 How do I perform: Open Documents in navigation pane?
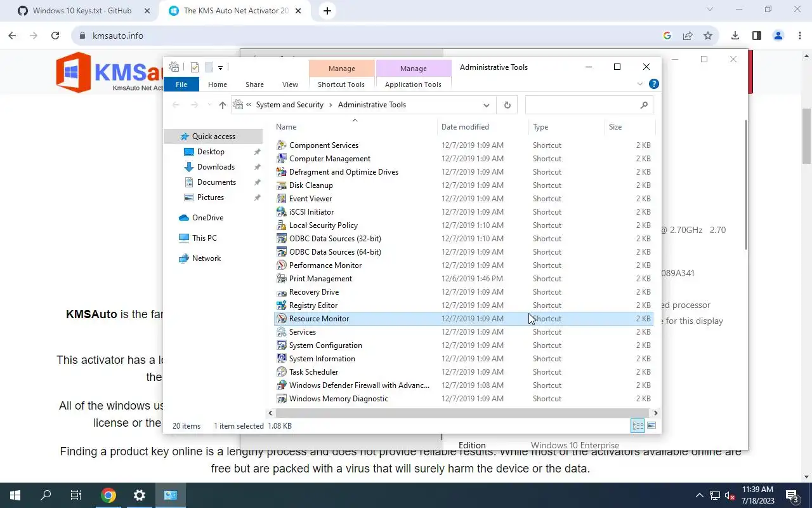point(216,182)
